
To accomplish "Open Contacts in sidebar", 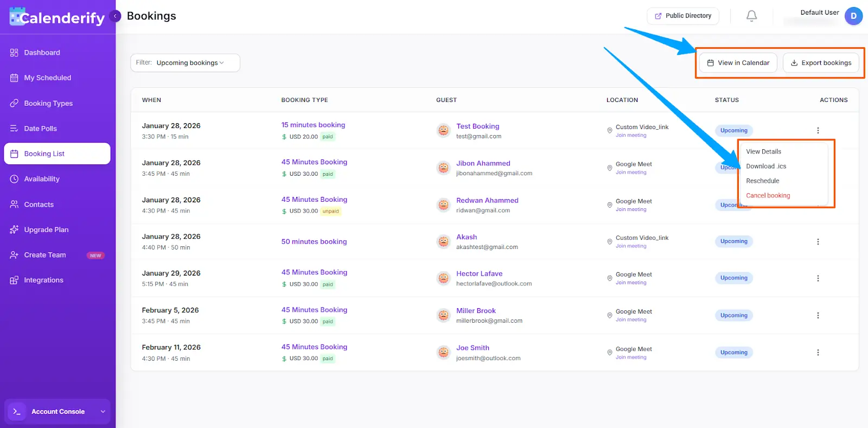I will click(58, 205).
